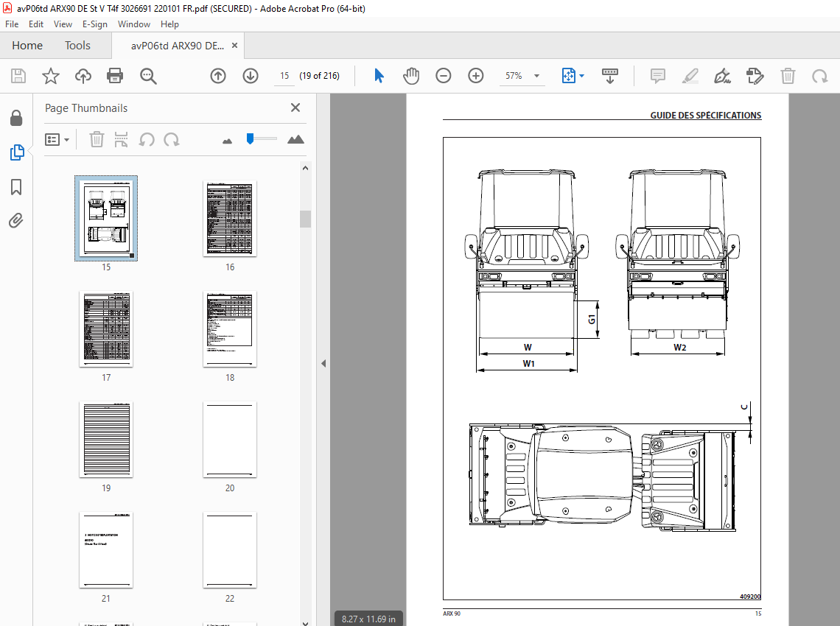
Task: Go to the previous page
Action: pyautogui.click(x=218, y=76)
